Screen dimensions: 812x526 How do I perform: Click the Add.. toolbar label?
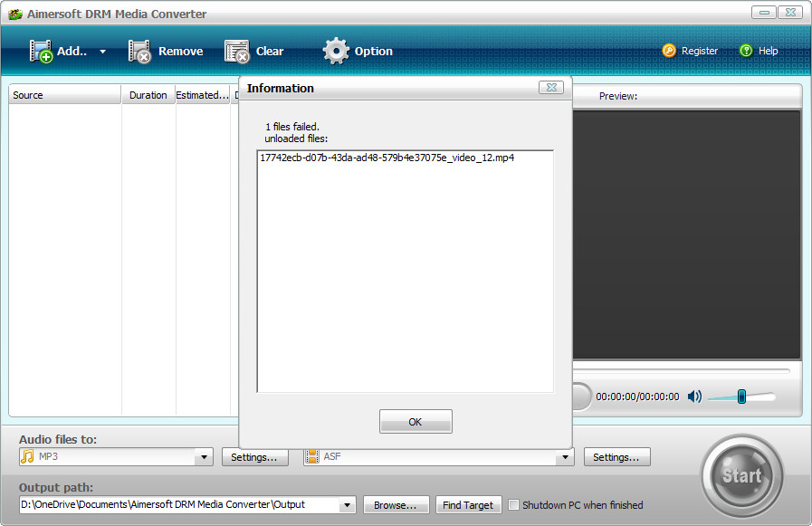(72, 52)
